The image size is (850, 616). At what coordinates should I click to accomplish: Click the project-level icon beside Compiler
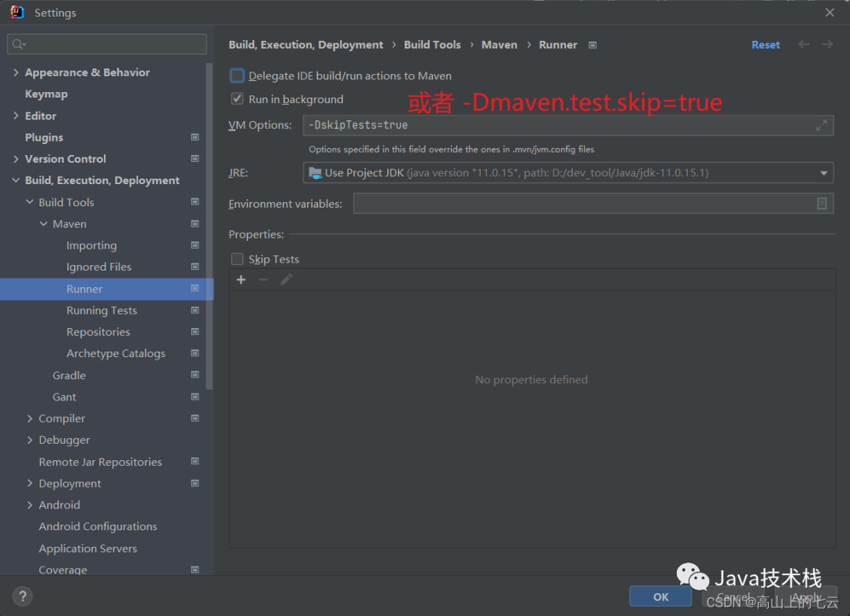point(195,419)
